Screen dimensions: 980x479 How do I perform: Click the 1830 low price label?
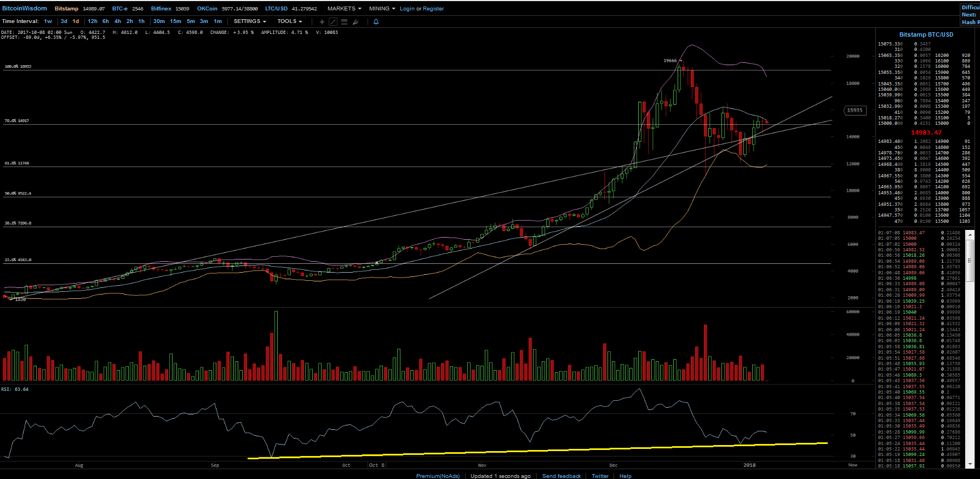(x=20, y=299)
